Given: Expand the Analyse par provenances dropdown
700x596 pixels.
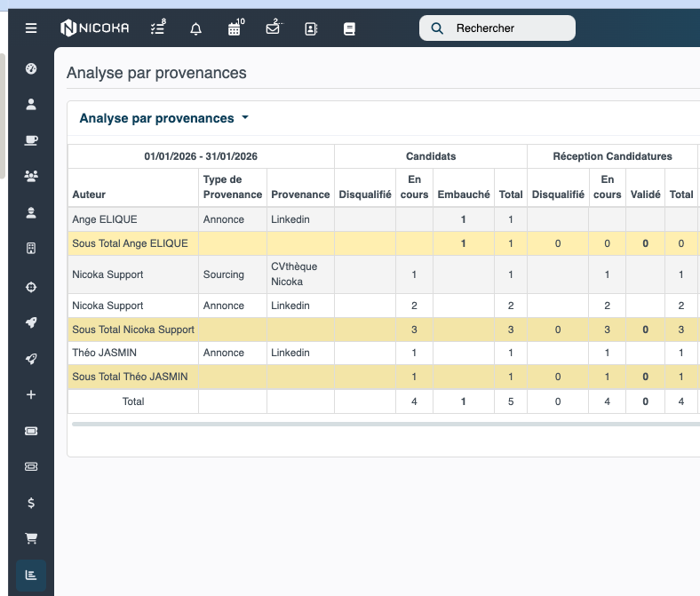Looking at the screenshot, I should 163,118.
